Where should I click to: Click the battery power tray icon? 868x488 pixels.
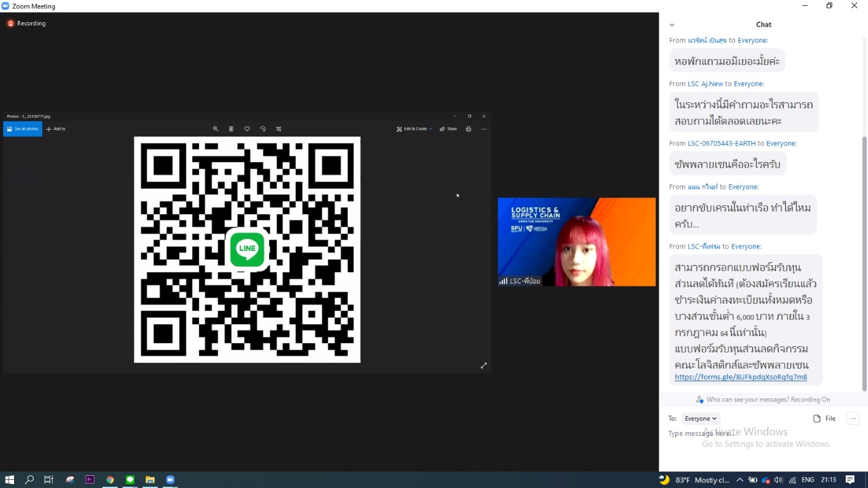pyautogui.click(x=753, y=480)
